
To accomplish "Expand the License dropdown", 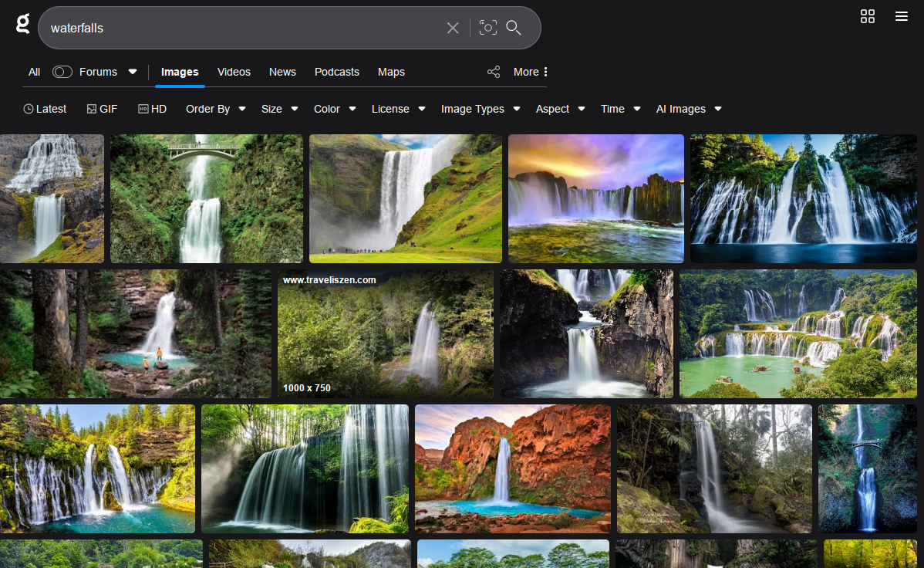I will pos(398,109).
